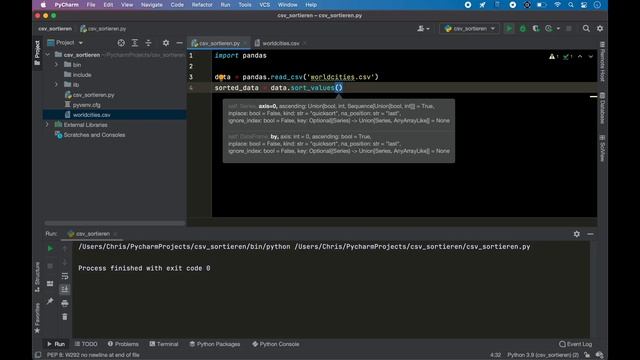Open the user account dropdown in toolbar

point(423,29)
